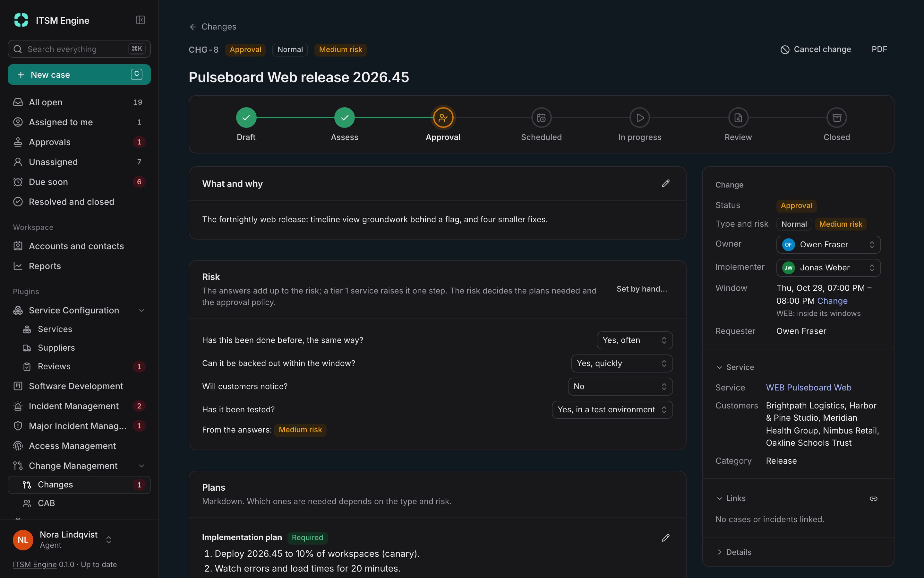The height and width of the screenshot is (578, 924).
Task: Change Implementer Jonas Weber dropdown
Action: (x=828, y=267)
